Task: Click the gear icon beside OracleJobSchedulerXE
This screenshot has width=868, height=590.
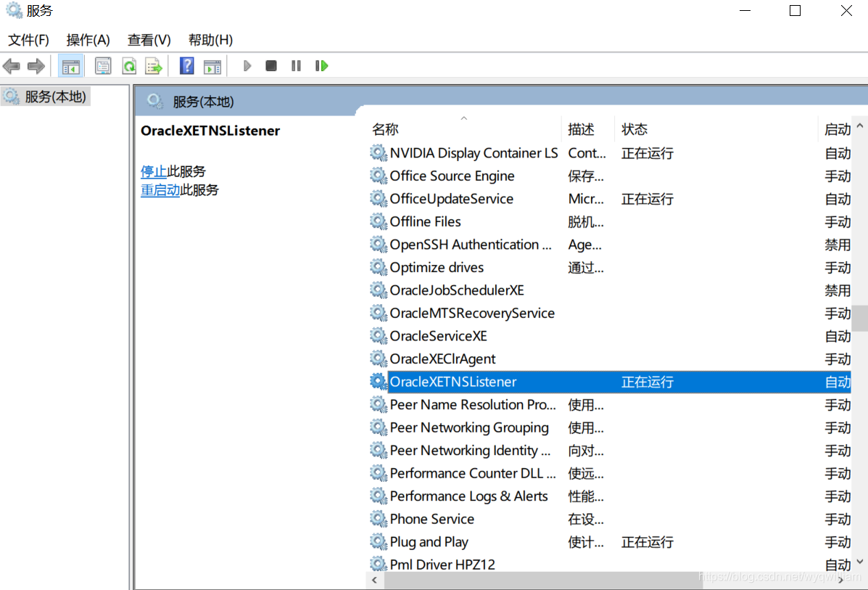Action: coord(378,290)
